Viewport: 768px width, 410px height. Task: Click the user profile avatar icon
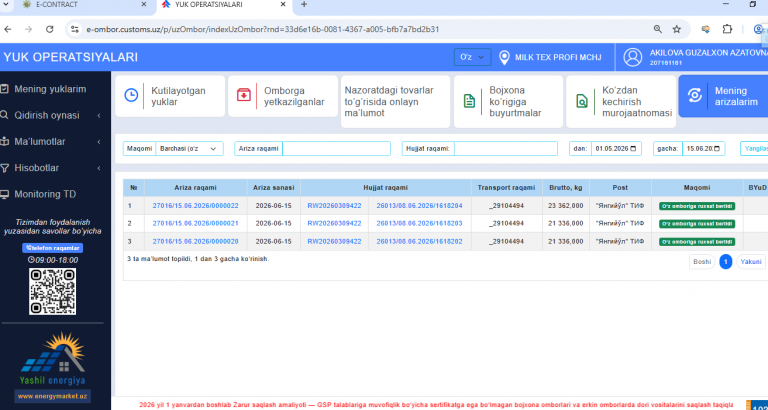click(x=633, y=57)
